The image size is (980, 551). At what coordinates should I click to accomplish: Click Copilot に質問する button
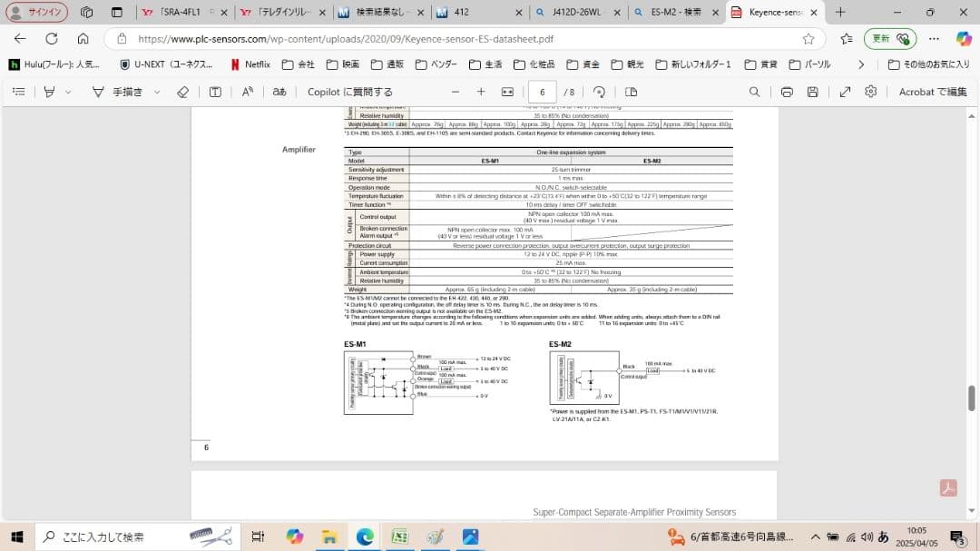(350, 92)
